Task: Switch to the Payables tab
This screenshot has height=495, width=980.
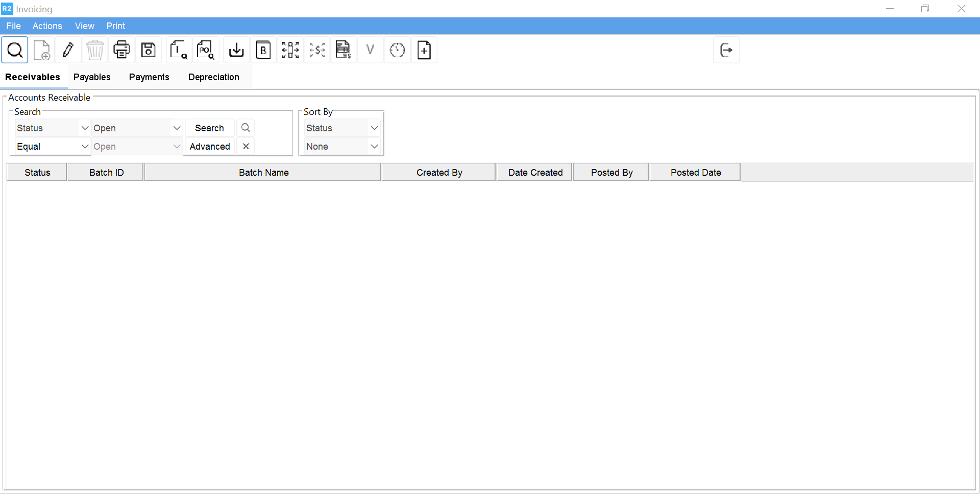Action: coord(92,77)
